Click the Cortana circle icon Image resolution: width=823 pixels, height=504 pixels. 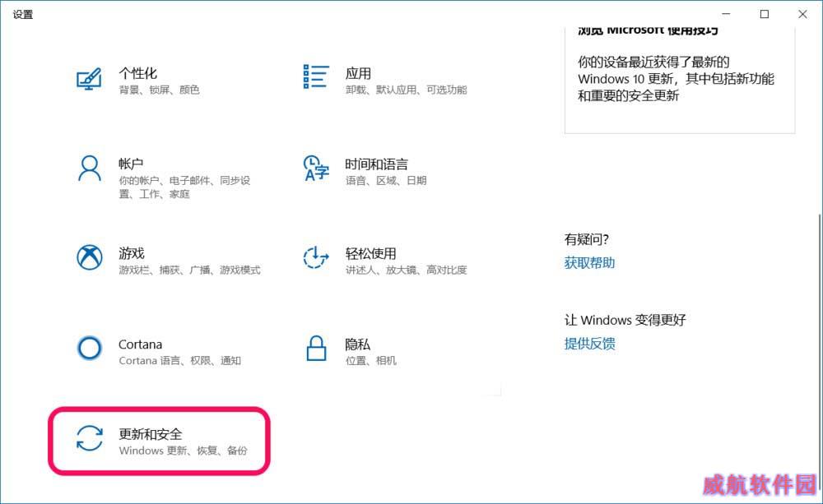click(90, 349)
